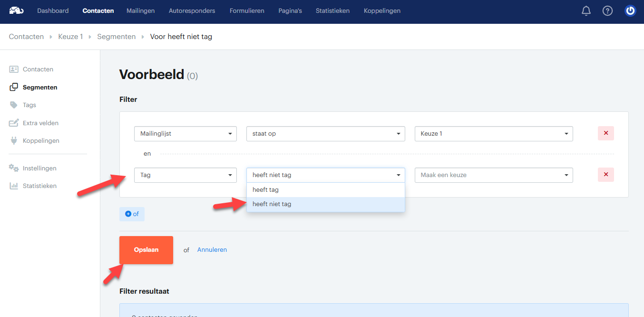Open the notifications bell
This screenshot has height=317, width=644.
[x=586, y=10]
